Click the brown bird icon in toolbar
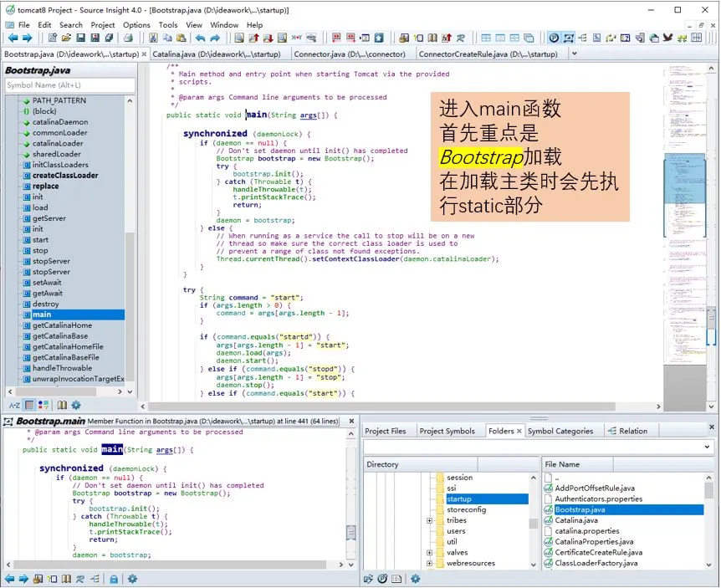The image size is (721, 588). tap(667, 38)
